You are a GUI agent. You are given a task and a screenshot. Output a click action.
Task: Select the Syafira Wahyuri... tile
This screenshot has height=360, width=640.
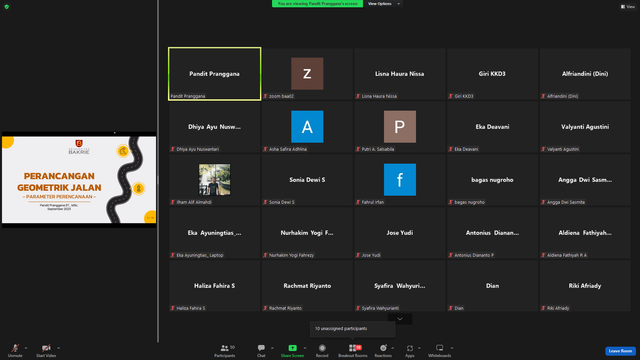400,286
